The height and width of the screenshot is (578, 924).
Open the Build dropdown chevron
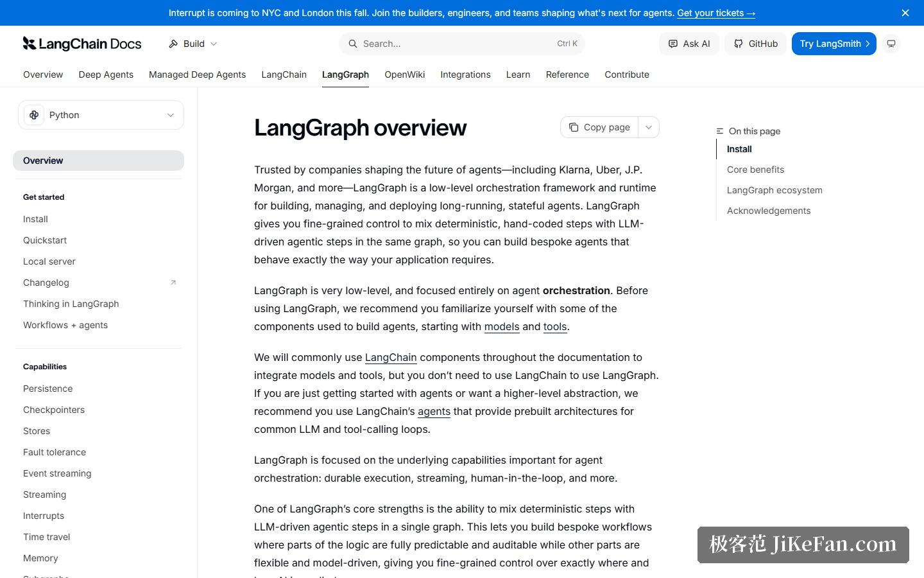[214, 44]
